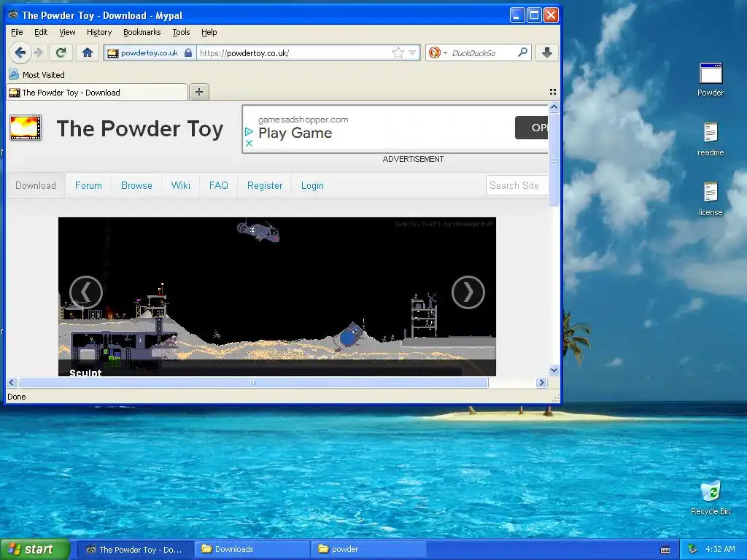Switch to the powder folder taskbar window
The image size is (747, 560).
click(368, 549)
